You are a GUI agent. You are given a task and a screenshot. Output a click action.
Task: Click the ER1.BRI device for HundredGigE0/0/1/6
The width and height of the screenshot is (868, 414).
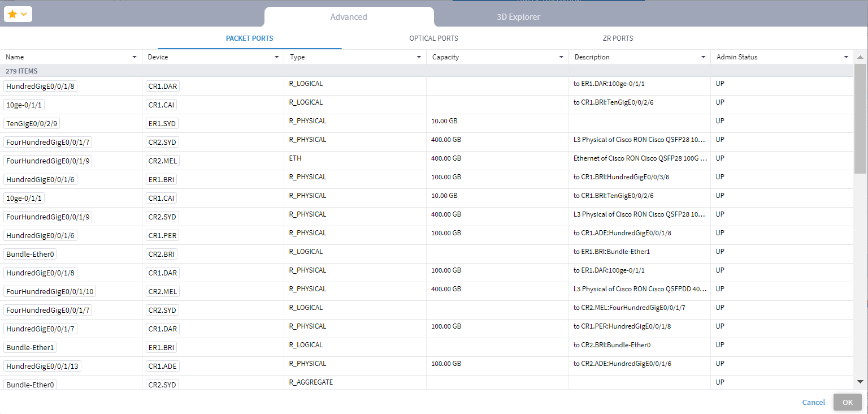pos(162,179)
